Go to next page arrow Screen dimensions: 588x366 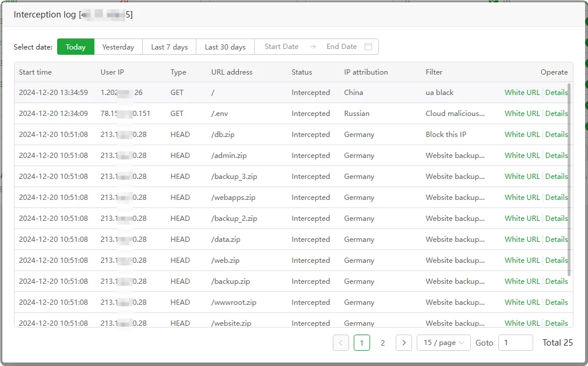tap(403, 343)
